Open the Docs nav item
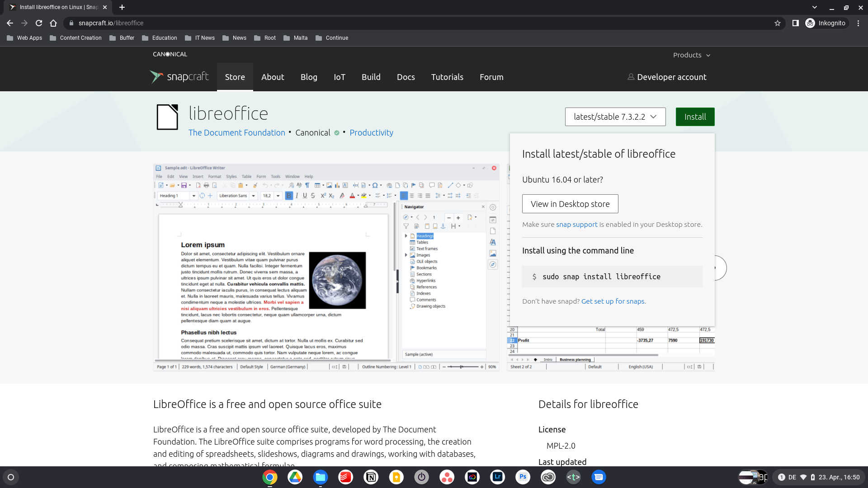This screenshot has height=488, width=868. point(406,77)
